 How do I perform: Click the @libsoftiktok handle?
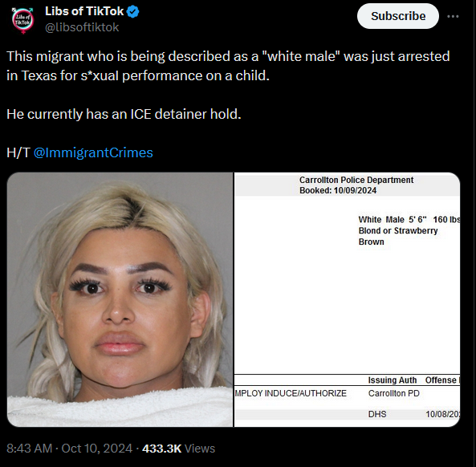click(82, 27)
